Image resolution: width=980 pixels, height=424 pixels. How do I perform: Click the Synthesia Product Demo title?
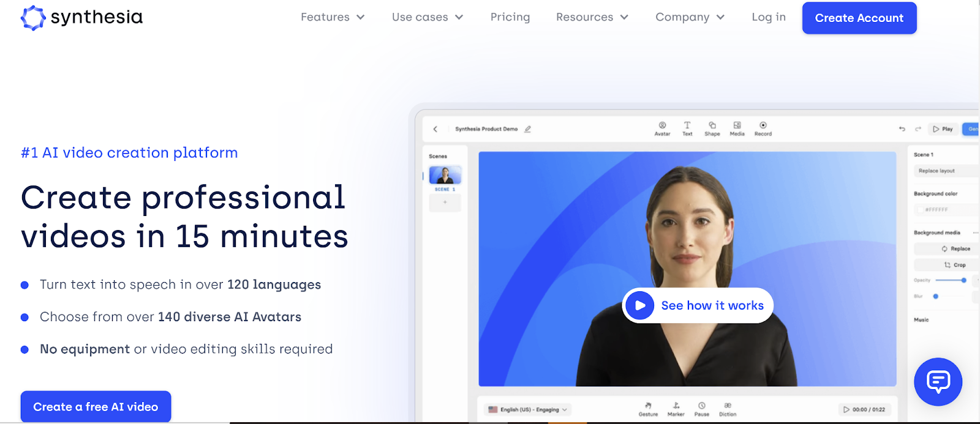click(x=486, y=129)
